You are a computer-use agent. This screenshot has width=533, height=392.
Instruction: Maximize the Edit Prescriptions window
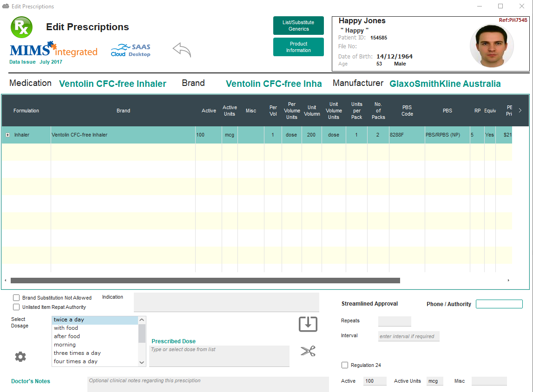click(500, 6)
